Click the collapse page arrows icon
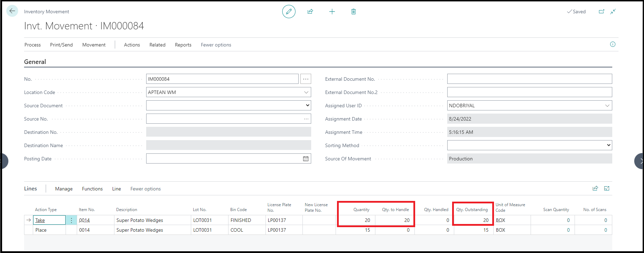Viewport: 644px width, 253px height. point(613,12)
